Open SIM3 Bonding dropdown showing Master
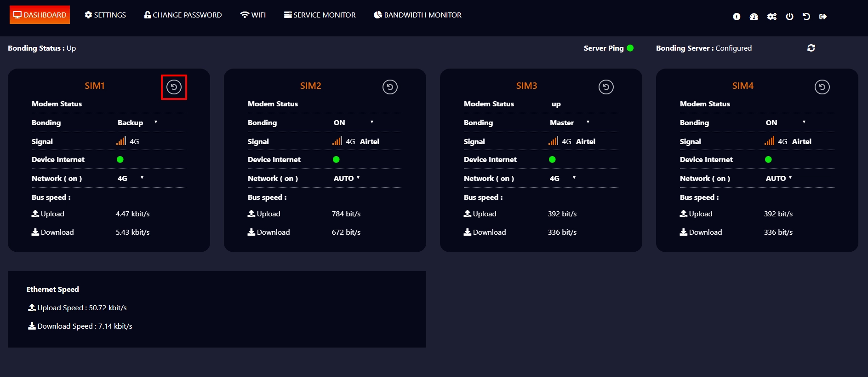The width and height of the screenshot is (868, 377). 570,122
